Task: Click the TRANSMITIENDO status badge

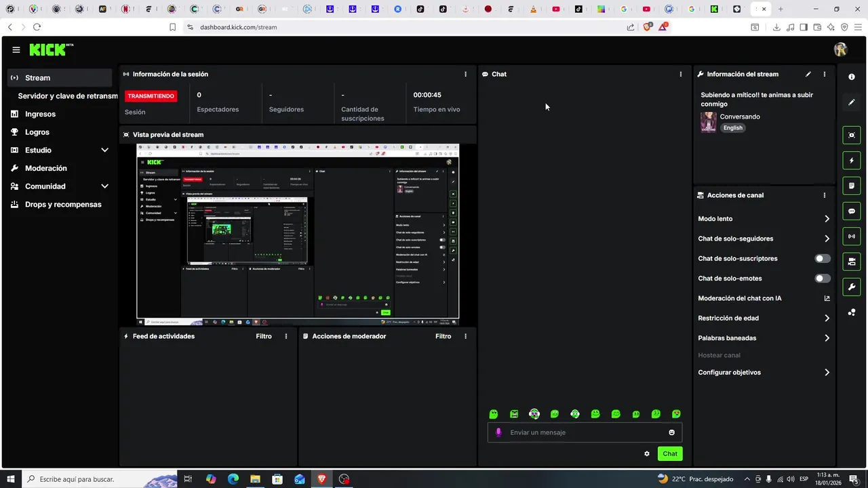Action: click(x=151, y=96)
